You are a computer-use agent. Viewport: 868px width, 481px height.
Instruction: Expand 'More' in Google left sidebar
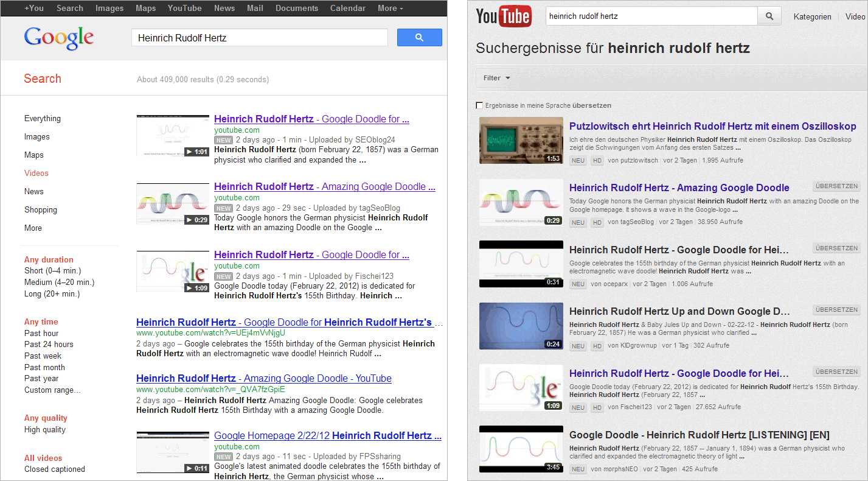33,228
